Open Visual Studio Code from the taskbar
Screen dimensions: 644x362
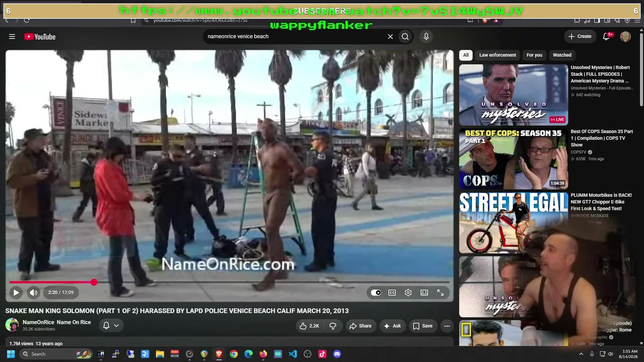pos(293,354)
